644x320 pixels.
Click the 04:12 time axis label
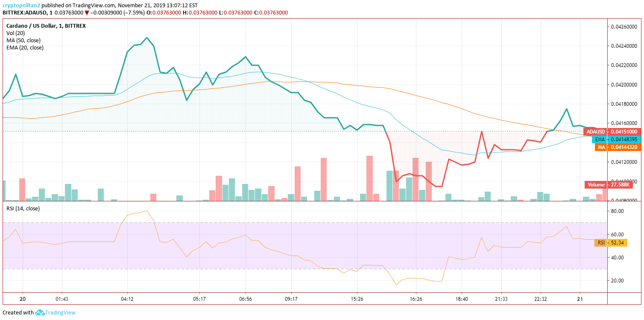[128, 299]
